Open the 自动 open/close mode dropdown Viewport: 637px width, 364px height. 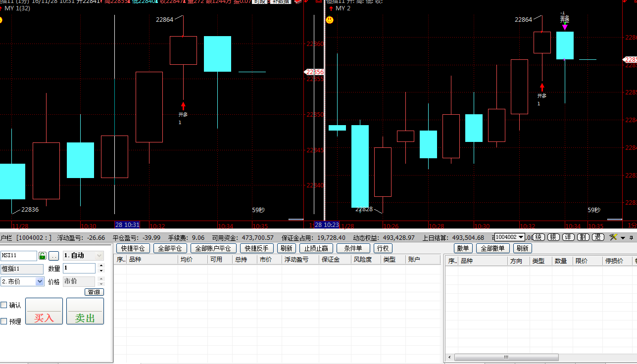pos(98,256)
